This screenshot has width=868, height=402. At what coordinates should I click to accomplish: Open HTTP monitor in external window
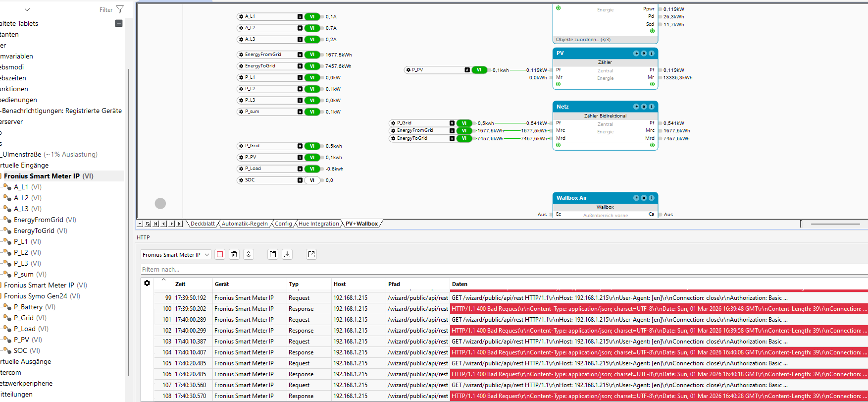pos(311,254)
